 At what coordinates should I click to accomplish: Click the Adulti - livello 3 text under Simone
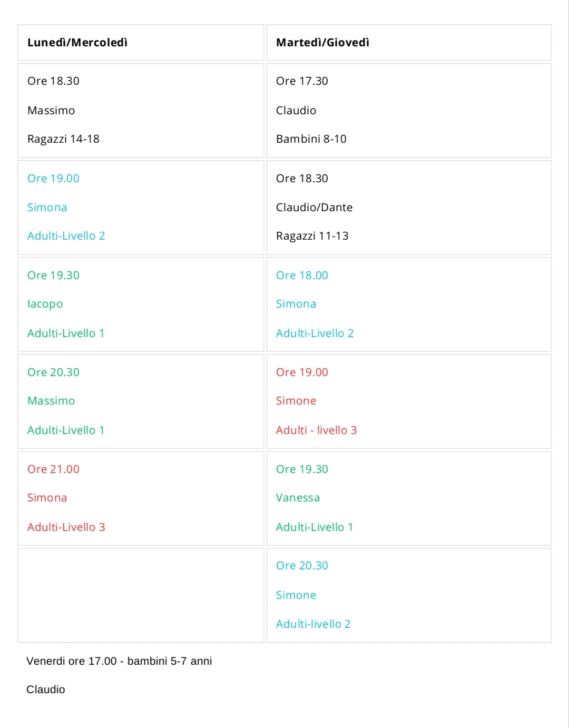[x=317, y=430]
